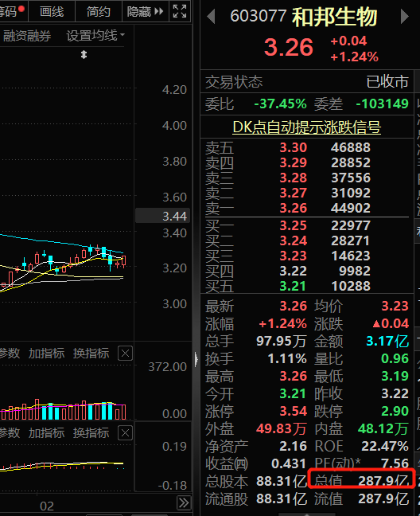The image size is (420, 516).
Task: Click the 外盘 value 49.83万
Action: [282, 428]
